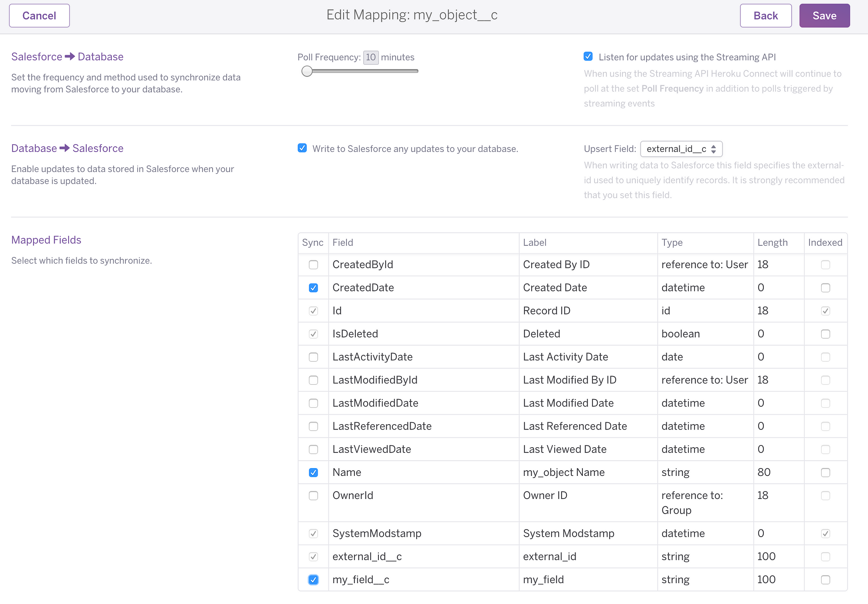This screenshot has height=604, width=868.
Task: Click the LastActivityDate field name
Action: click(372, 357)
